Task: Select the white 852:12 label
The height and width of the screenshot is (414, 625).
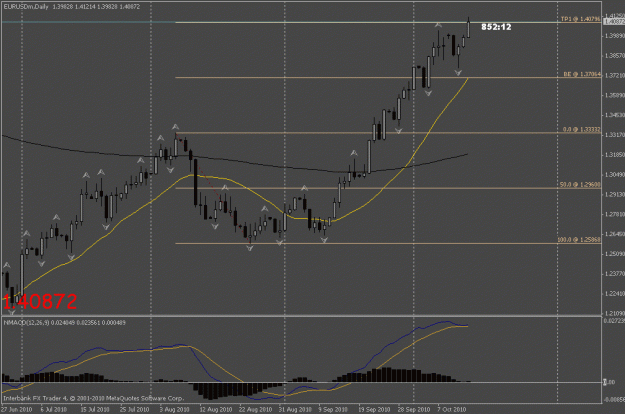Action: pyautogui.click(x=496, y=27)
